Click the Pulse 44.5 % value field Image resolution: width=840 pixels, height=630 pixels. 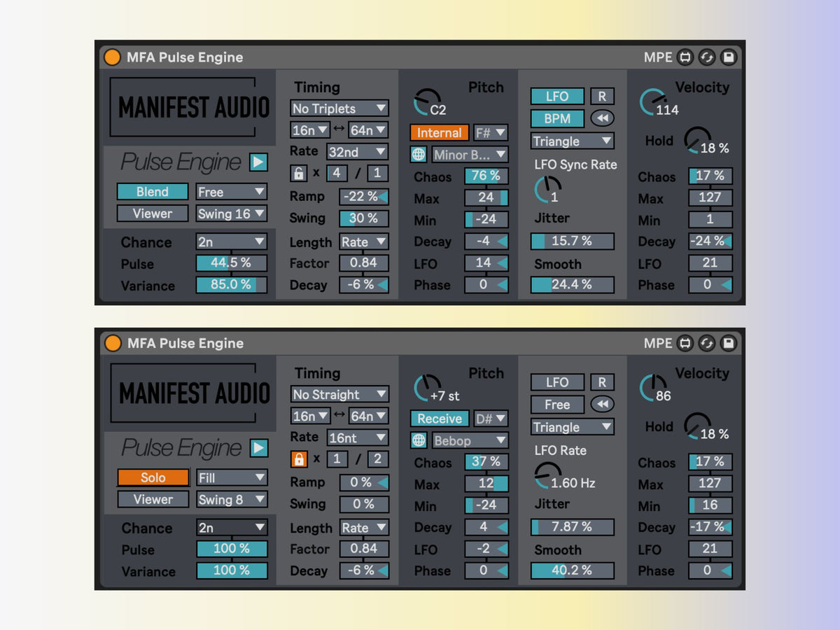(232, 263)
